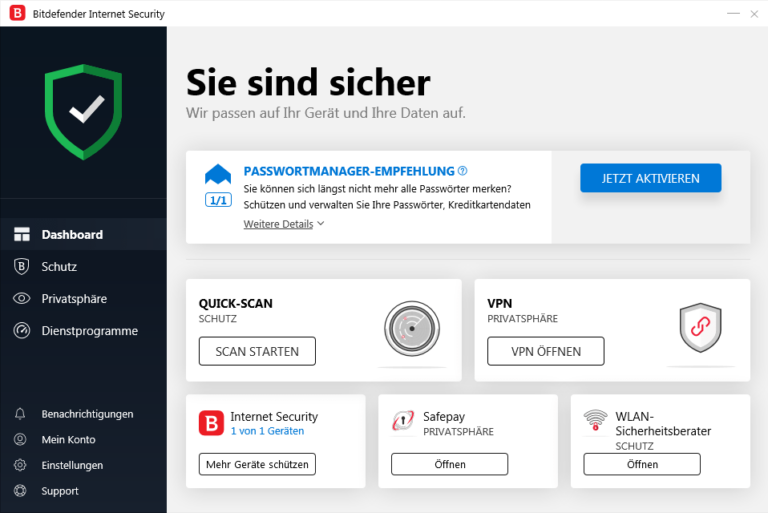Minimize the Bitdefender window
The width and height of the screenshot is (768, 513).
pos(733,14)
